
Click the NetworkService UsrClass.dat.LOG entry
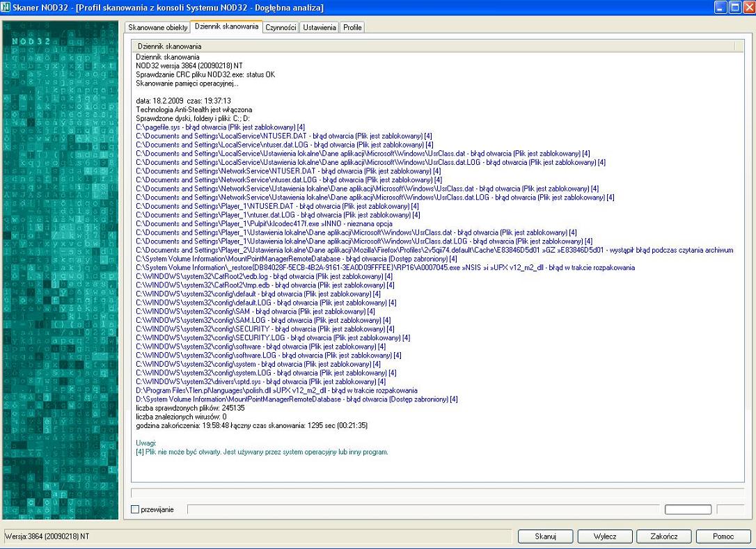coord(375,197)
